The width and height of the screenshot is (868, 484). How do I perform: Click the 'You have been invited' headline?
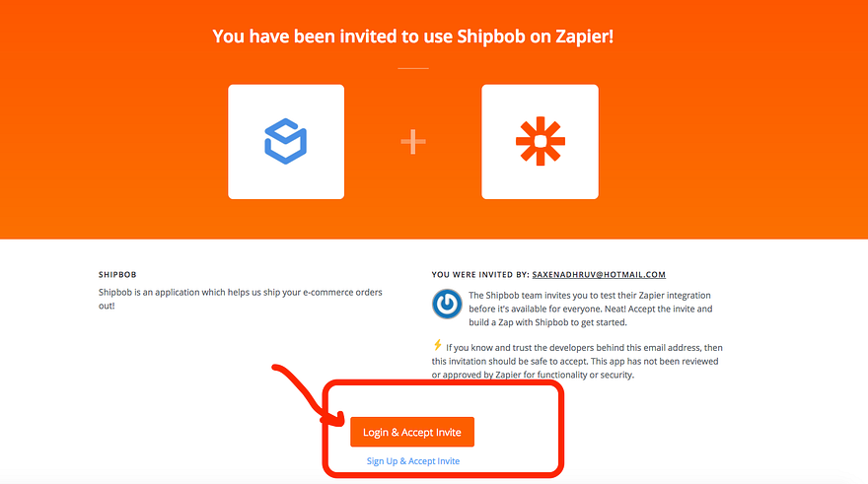(413, 37)
